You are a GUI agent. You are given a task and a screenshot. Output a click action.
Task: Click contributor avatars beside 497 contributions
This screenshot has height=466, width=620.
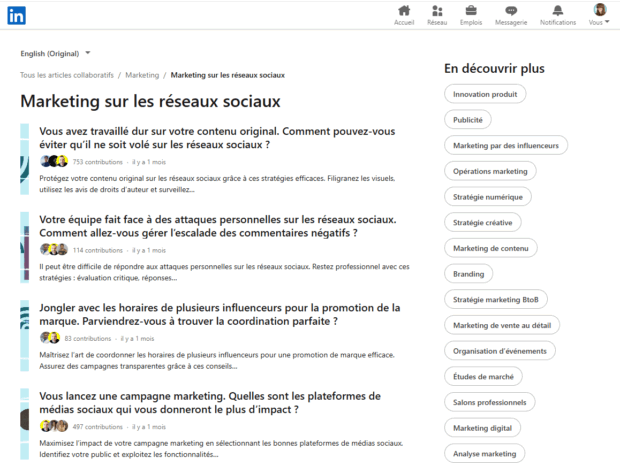pos(54,426)
